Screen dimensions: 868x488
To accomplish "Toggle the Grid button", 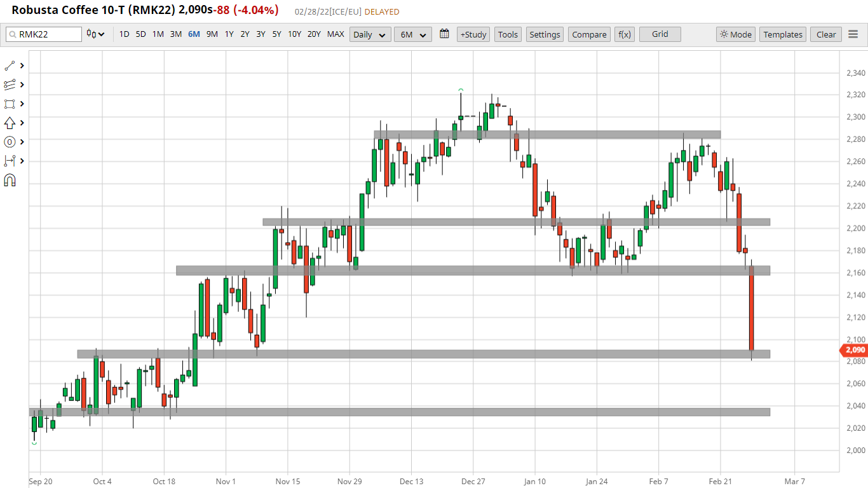I will click(660, 34).
